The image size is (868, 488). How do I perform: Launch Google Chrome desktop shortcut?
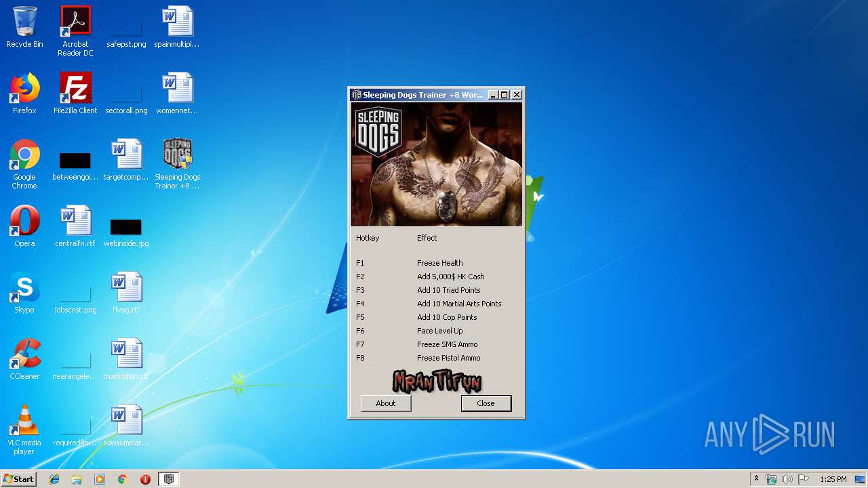click(24, 164)
